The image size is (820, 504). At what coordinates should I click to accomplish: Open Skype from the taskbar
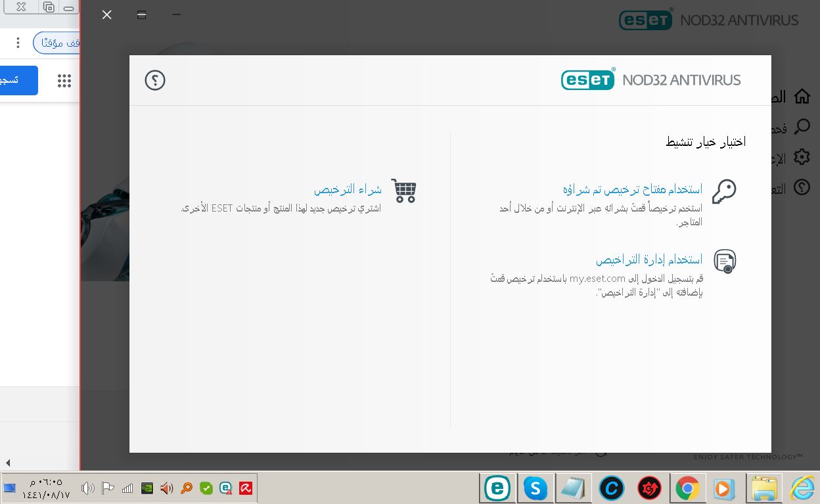click(x=535, y=488)
